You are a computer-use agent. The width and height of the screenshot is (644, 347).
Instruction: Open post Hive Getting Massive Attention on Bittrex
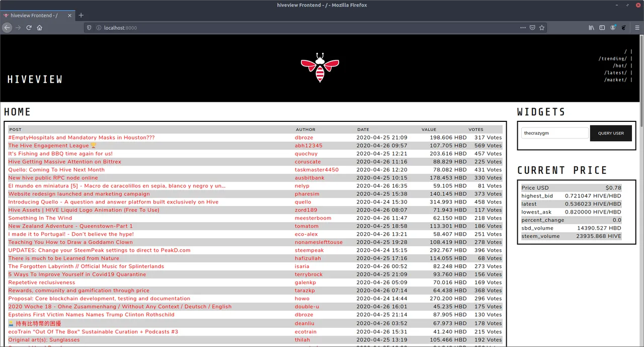click(64, 162)
